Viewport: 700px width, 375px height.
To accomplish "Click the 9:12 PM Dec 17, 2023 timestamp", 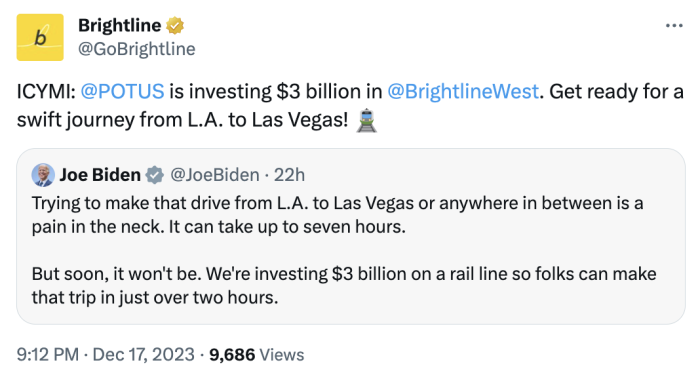I will [x=106, y=354].
